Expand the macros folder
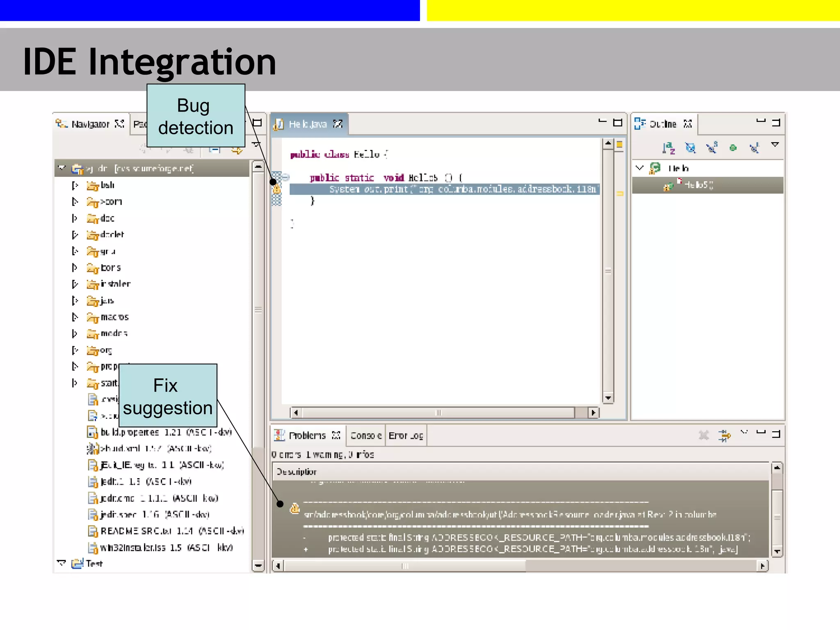 (75, 317)
